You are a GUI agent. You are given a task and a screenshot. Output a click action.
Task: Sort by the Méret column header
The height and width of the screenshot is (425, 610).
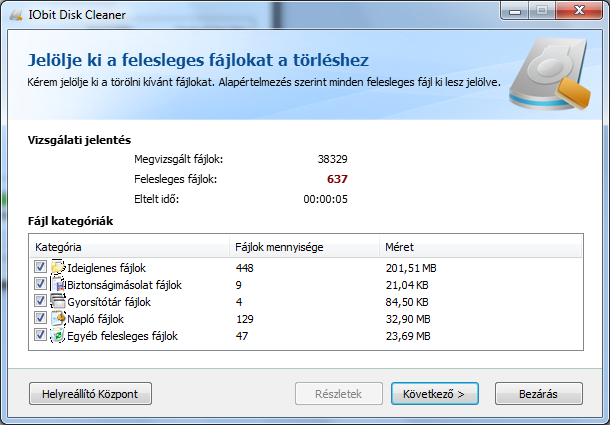[x=480, y=247]
